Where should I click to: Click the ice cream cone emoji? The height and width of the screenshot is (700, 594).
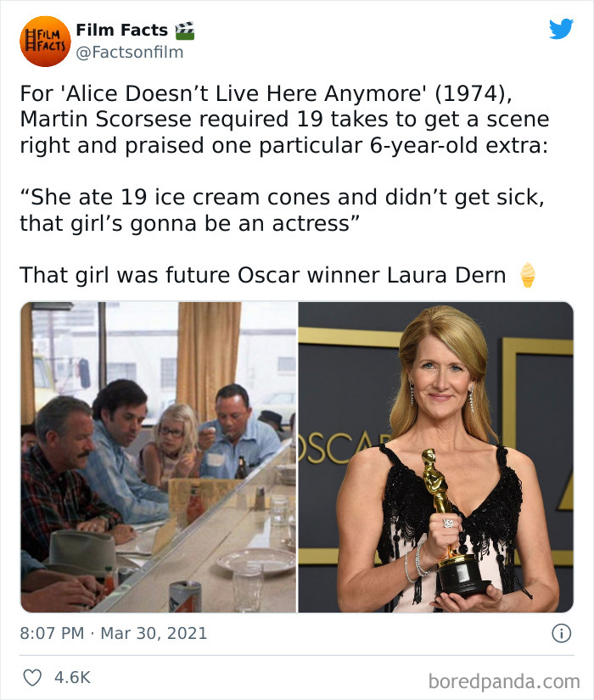tap(527, 275)
